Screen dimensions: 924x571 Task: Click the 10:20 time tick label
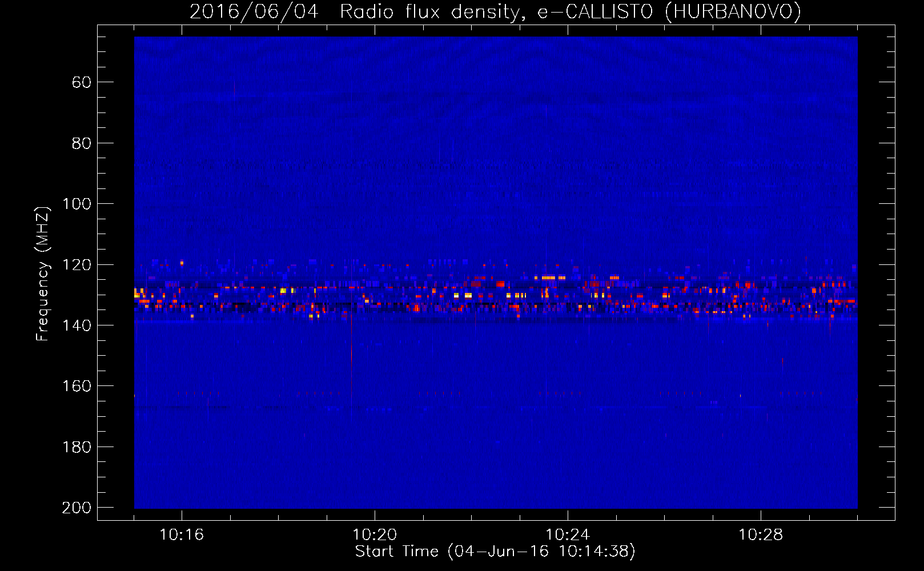375,534
